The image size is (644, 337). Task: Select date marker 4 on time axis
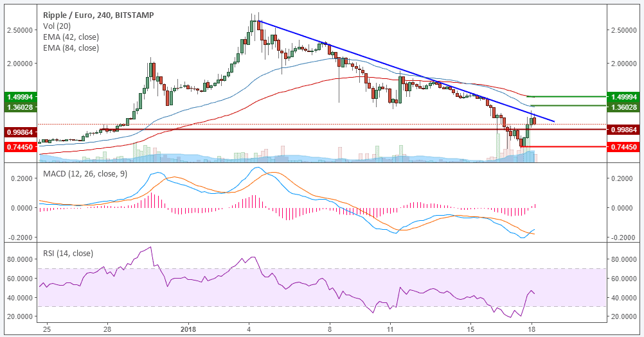point(249,329)
